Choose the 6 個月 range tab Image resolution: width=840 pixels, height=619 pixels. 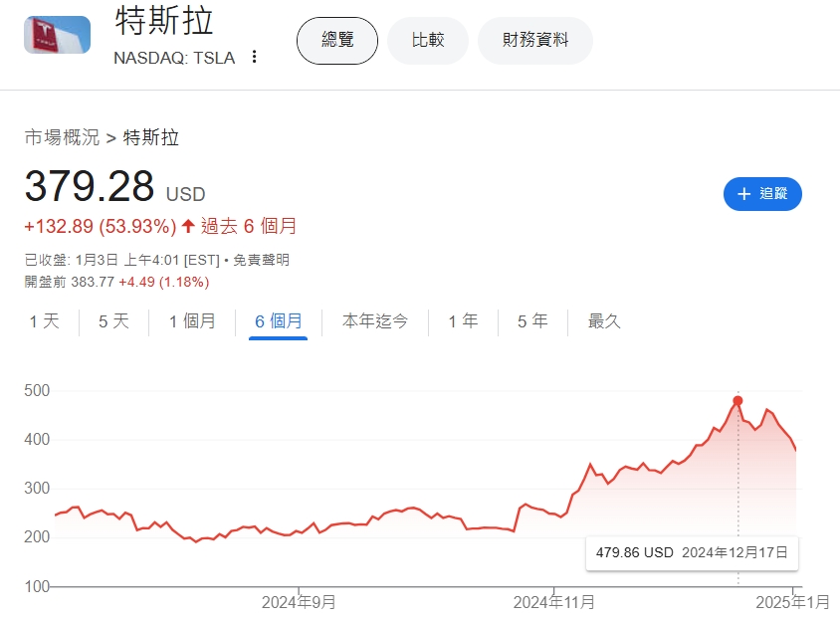[x=279, y=321]
